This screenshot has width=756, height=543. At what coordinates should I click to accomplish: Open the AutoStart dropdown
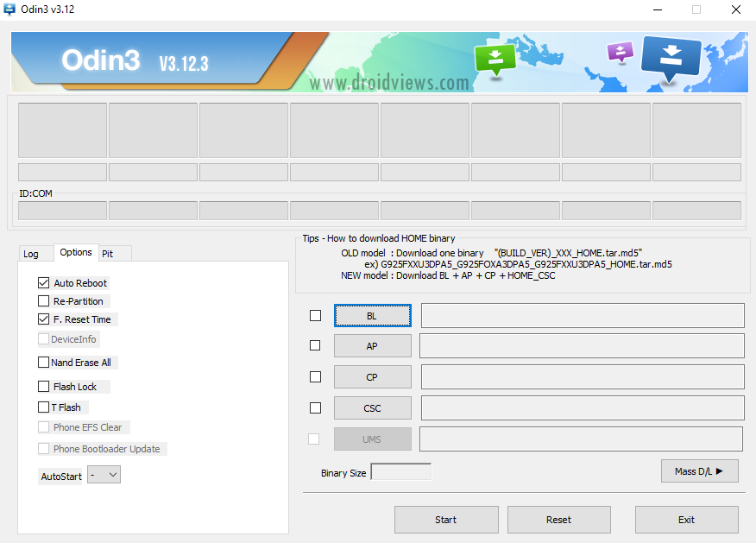(104, 475)
